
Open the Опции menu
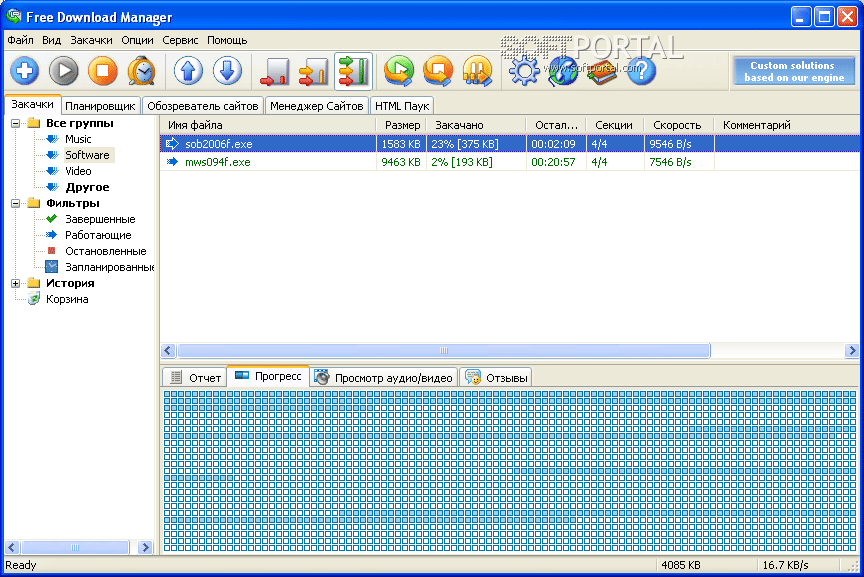point(137,40)
